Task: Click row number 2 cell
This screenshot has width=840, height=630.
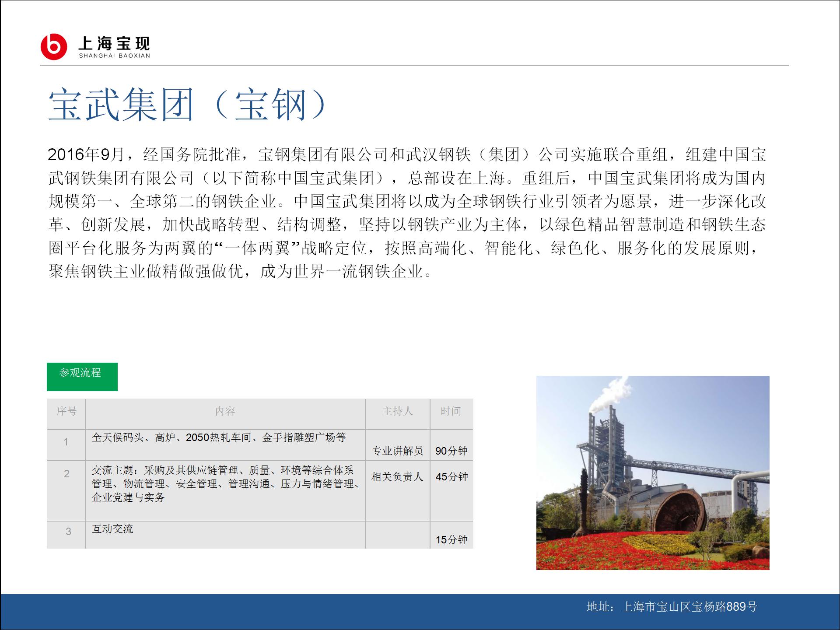Action: coord(66,490)
